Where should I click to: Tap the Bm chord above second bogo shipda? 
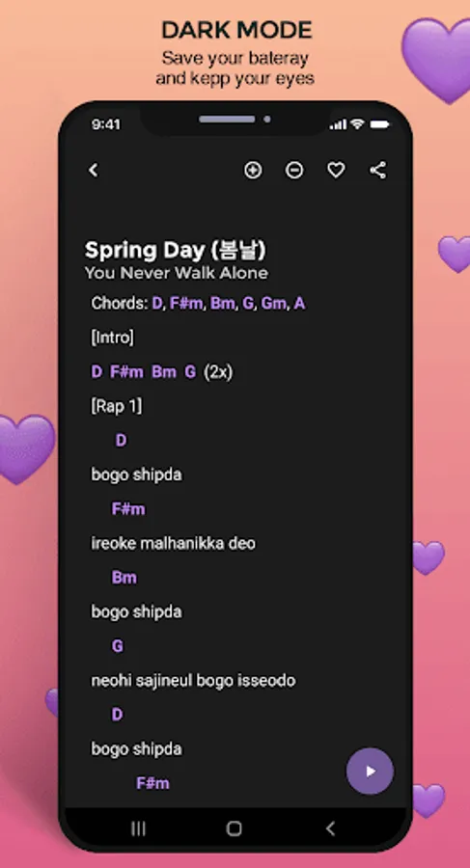point(124,578)
